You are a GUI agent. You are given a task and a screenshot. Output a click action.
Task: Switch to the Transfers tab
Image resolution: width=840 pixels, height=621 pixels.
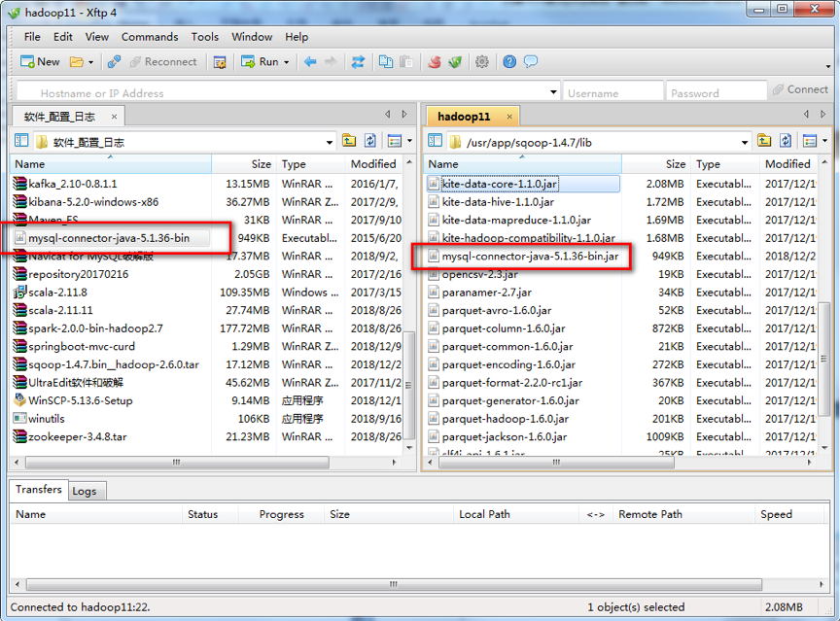tap(39, 489)
